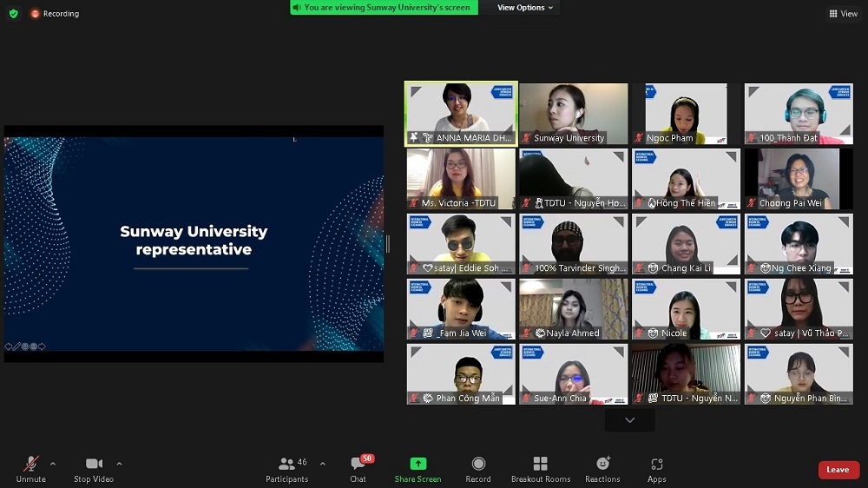Select satay | Vũ Thảo video tile
Viewport: 868px width, 488px height.
coord(799,309)
